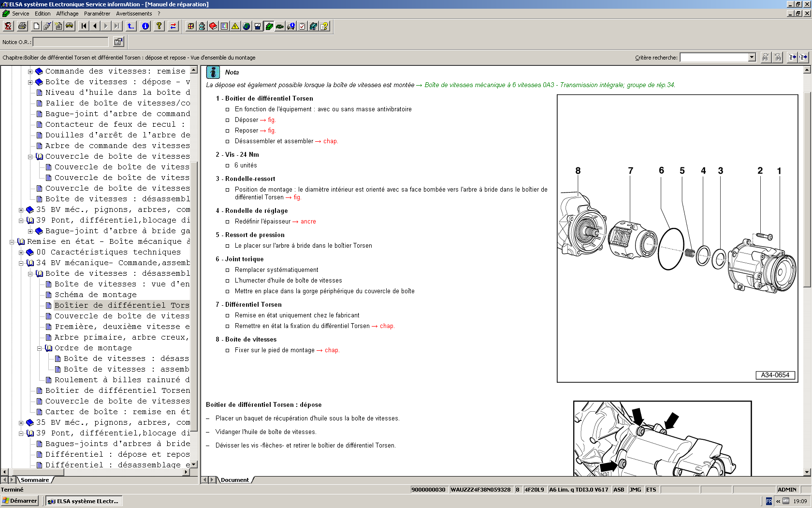The width and height of the screenshot is (812, 508).
Task: Open the Affichage menu
Action: [67, 14]
